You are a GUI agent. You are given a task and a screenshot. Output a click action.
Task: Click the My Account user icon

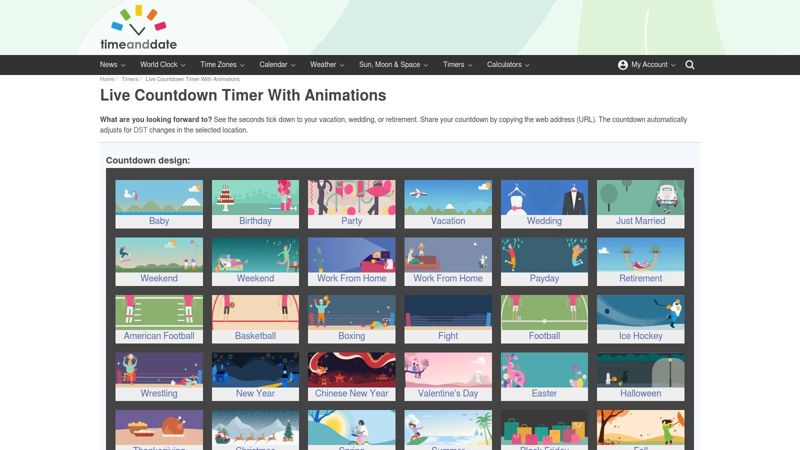[623, 65]
